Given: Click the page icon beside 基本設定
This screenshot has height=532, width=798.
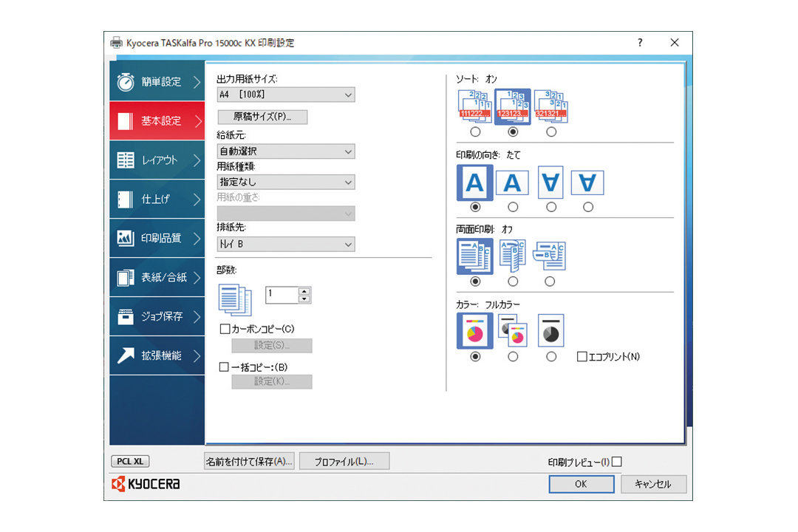Looking at the screenshot, I should (126, 120).
